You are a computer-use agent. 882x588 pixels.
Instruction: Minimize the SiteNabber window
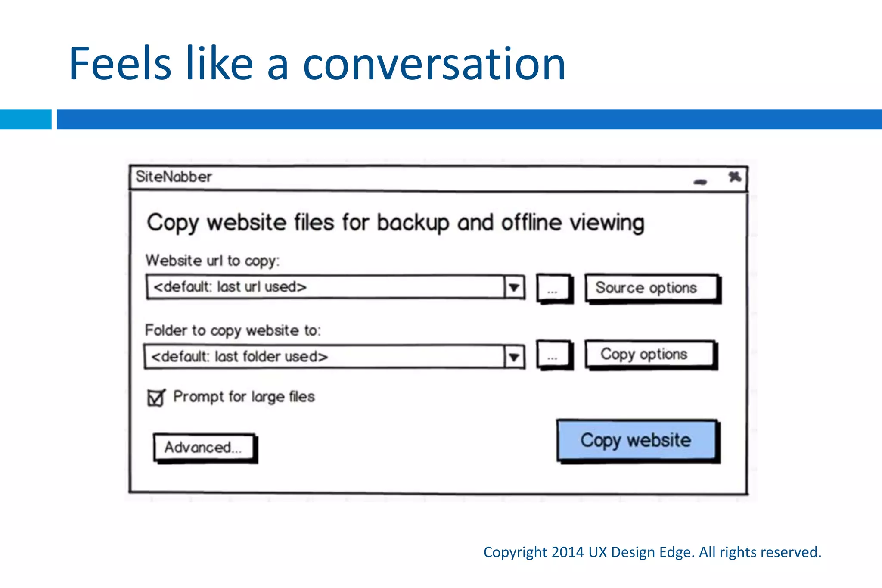click(700, 182)
